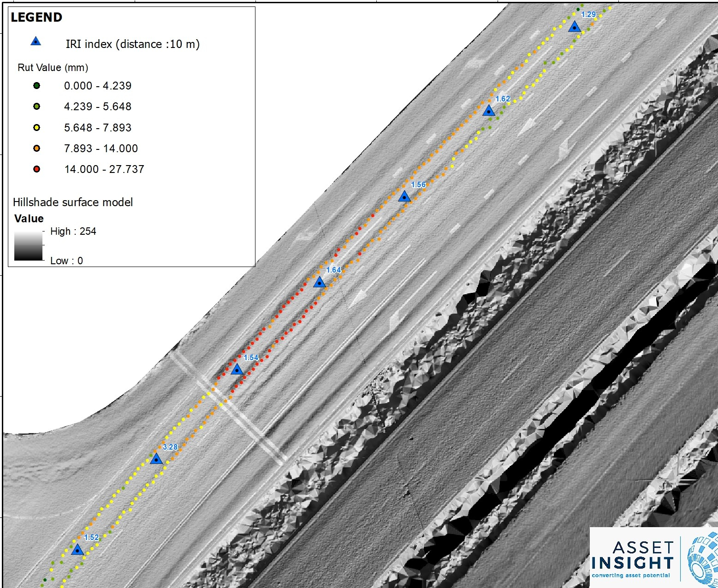Click the blue triangle symbol in the legend
718x588 pixels.
coord(36,42)
